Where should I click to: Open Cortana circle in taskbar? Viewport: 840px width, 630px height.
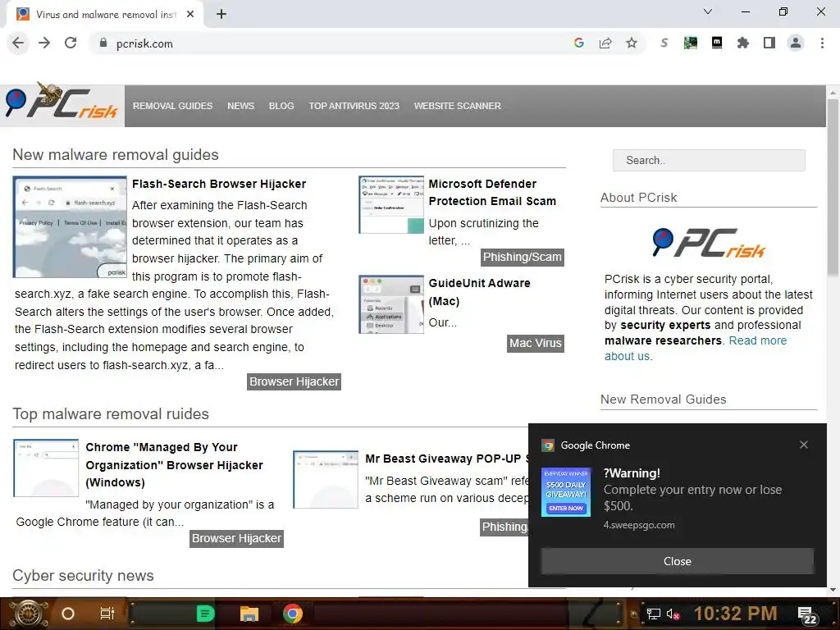point(68,614)
